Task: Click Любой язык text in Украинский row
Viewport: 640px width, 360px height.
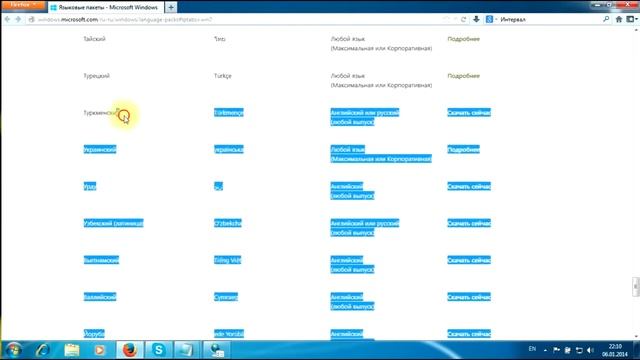Action: (x=348, y=149)
